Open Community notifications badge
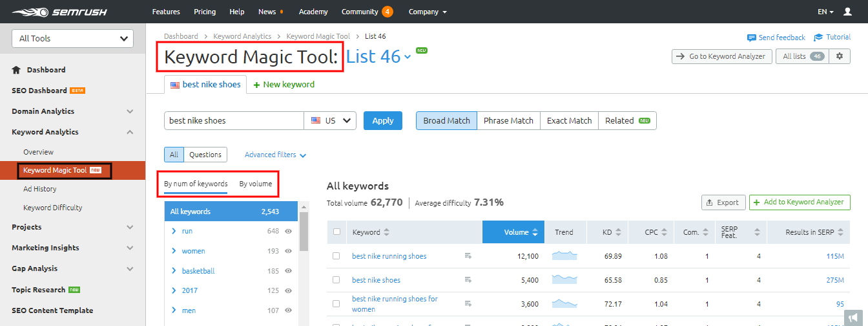 pyautogui.click(x=387, y=12)
